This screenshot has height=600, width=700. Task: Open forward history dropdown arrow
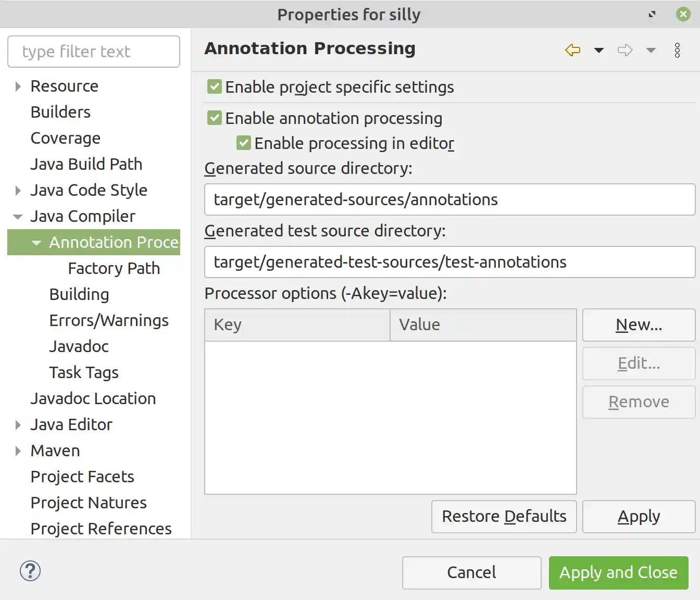[x=651, y=51]
